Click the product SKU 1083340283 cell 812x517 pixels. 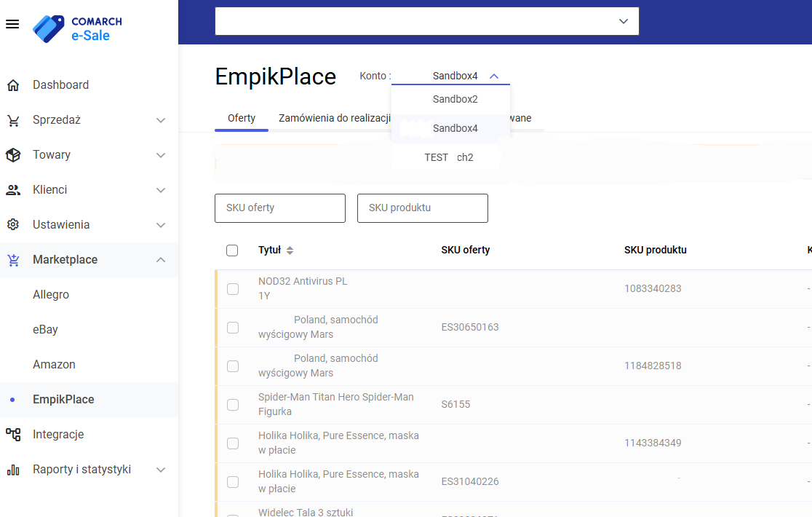click(x=653, y=288)
